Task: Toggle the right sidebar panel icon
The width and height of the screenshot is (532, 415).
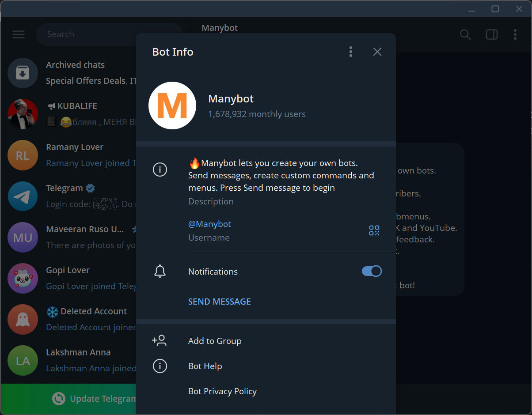Action: 492,34
